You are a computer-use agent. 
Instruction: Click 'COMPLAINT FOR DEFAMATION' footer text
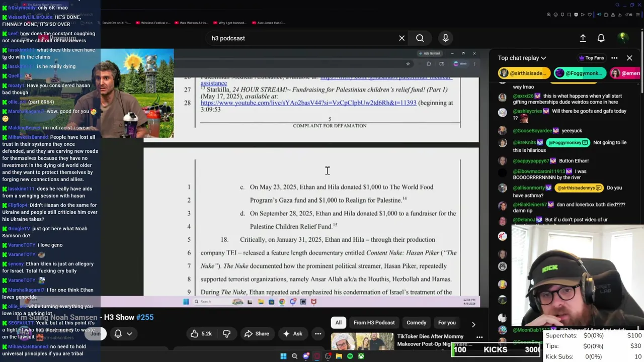click(x=330, y=126)
